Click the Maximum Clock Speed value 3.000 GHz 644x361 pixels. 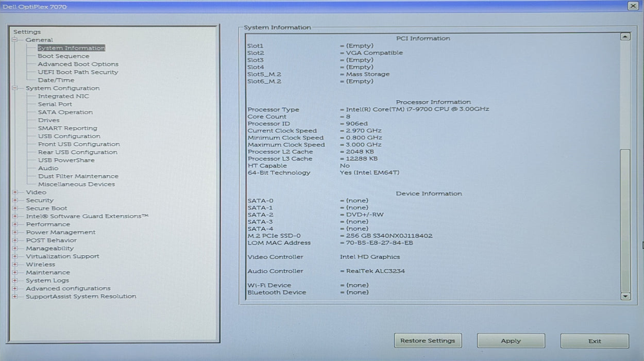[364, 145]
